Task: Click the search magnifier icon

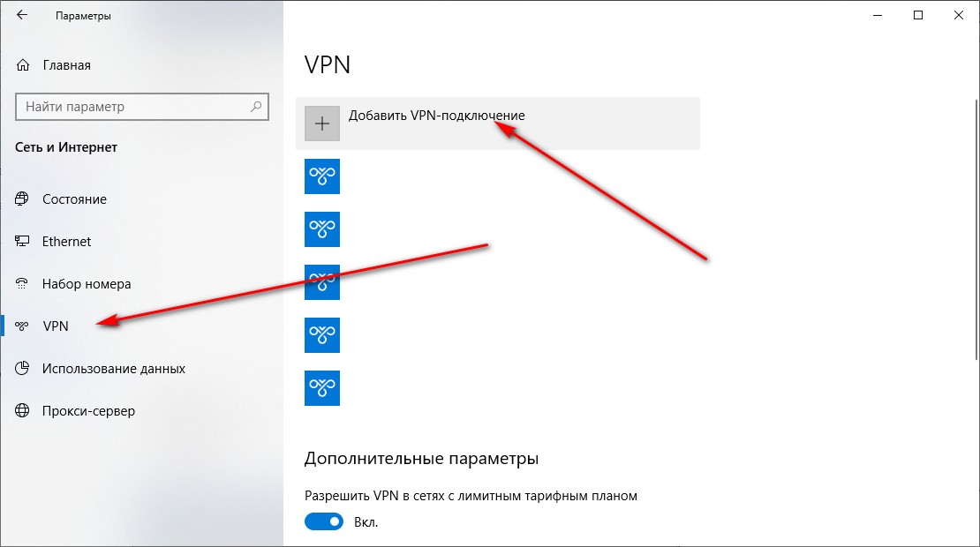Action: click(x=256, y=107)
